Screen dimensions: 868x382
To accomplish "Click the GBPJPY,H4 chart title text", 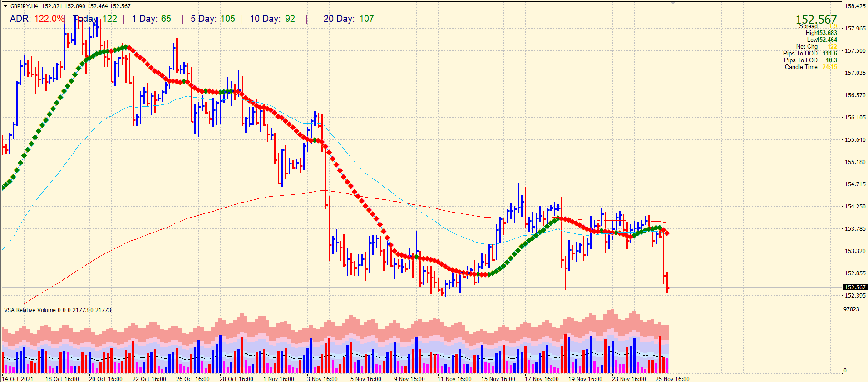I will coord(24,6).
